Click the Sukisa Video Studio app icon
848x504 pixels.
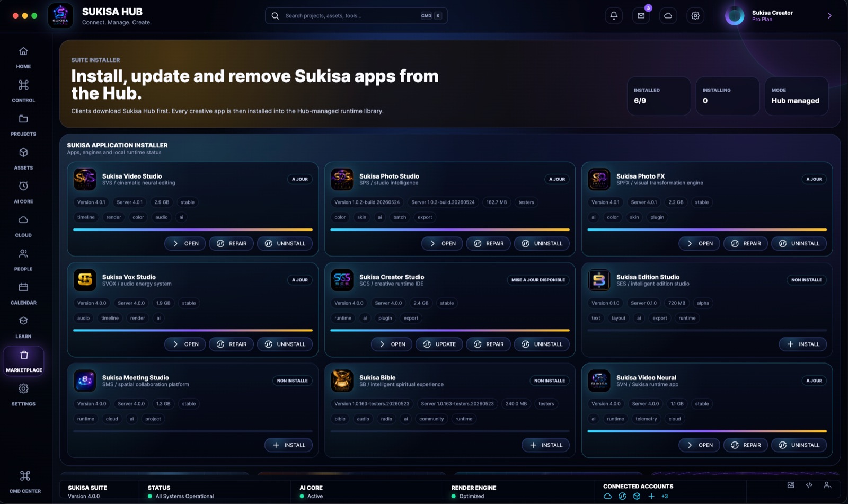coord(85,179)
